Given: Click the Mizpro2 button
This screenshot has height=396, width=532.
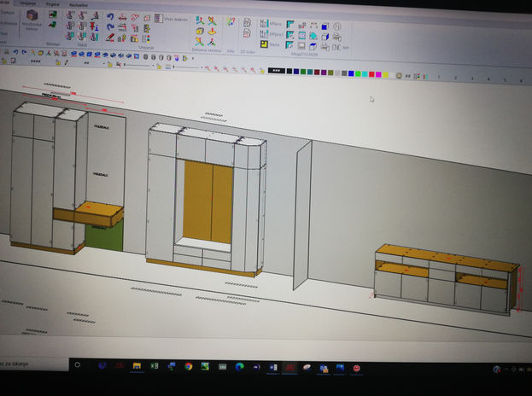Looking at the screenshot, I should [x=271, y=34].
